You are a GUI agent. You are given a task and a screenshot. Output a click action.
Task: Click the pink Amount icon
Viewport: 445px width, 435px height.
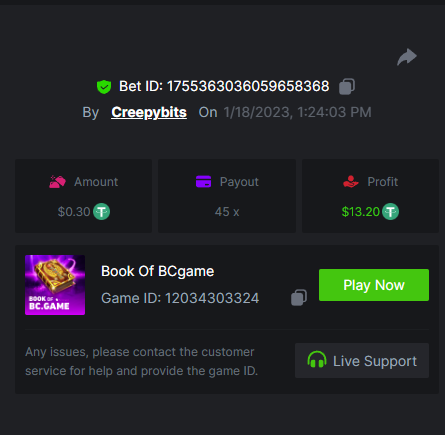point(57,182)
